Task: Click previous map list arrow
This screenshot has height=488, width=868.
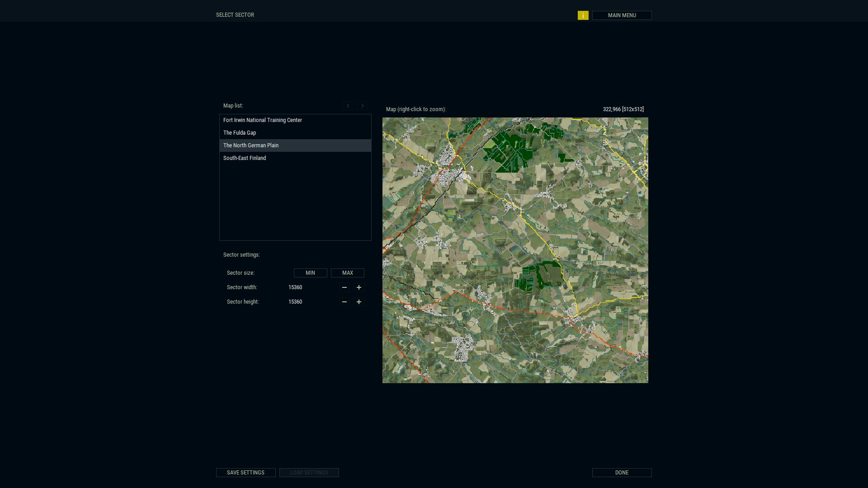Action: 348,106
